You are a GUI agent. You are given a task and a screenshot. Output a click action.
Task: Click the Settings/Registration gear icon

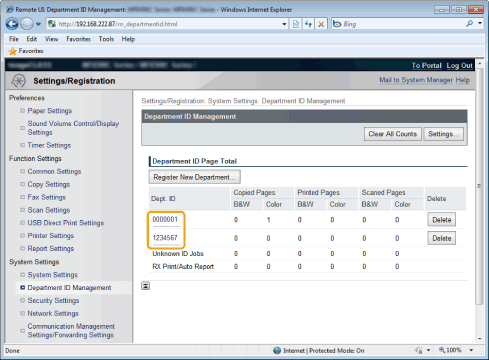(18, 81)
